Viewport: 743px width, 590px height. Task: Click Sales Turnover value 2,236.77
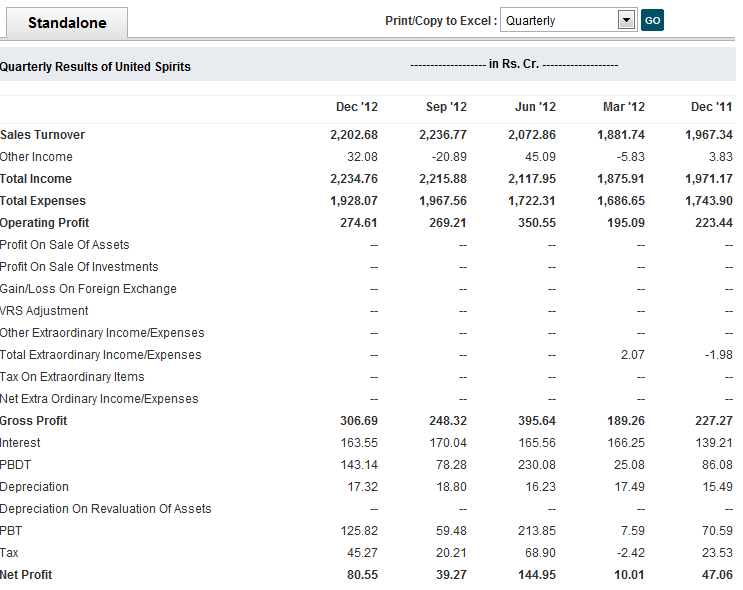[x=443, y=135]
